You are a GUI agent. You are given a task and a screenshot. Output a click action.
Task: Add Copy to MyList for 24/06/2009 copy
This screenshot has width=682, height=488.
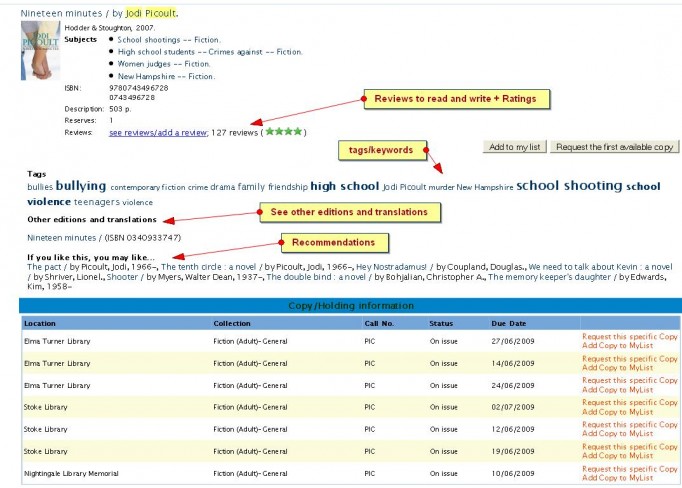click(x=617, y=390)
